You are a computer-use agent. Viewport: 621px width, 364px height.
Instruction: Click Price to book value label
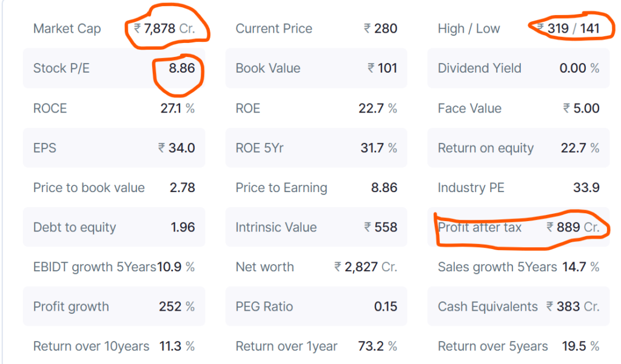(89, 188)
